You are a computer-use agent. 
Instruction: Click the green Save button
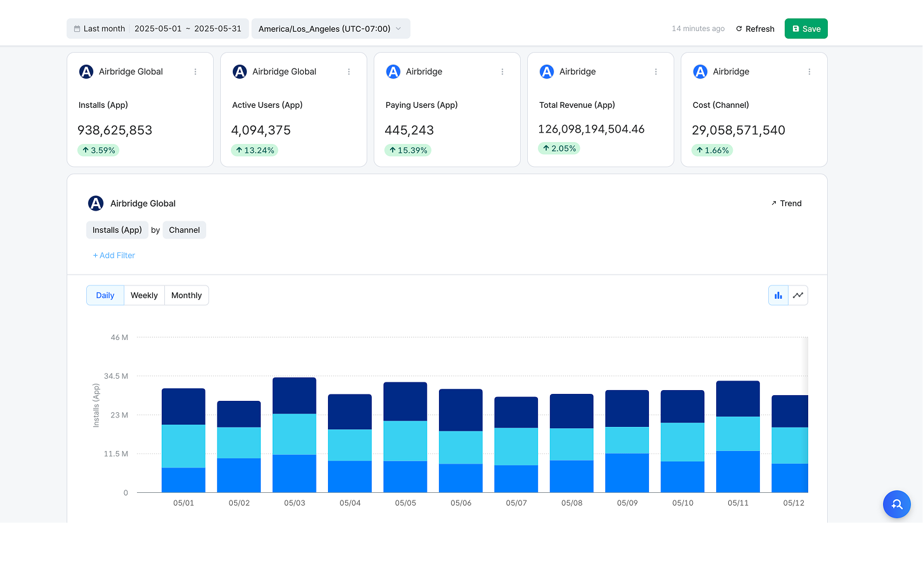(x=806, y=29)
